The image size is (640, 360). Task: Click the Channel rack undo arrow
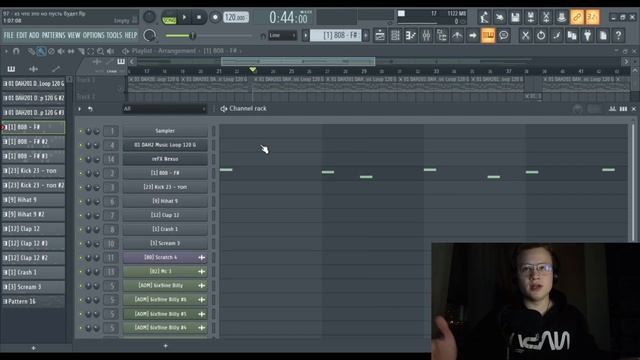(x=90, y=109)
